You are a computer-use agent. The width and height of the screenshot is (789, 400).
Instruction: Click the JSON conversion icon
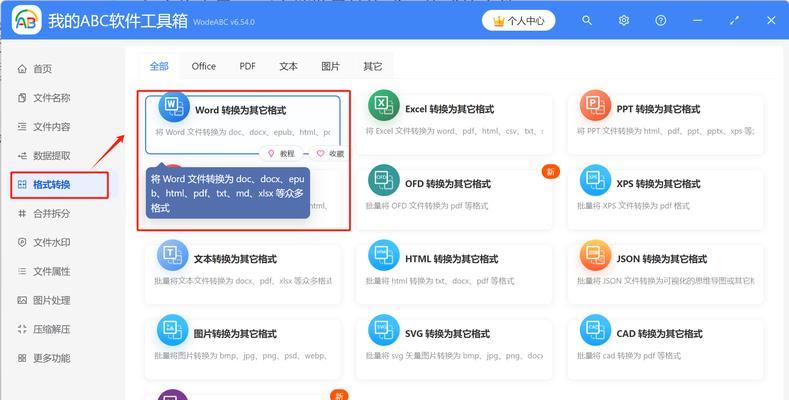point(595,256)
